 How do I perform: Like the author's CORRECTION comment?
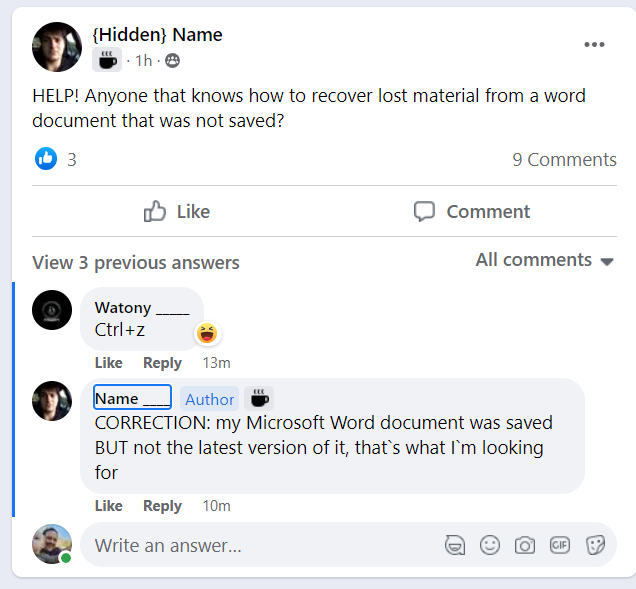[108, 506]
